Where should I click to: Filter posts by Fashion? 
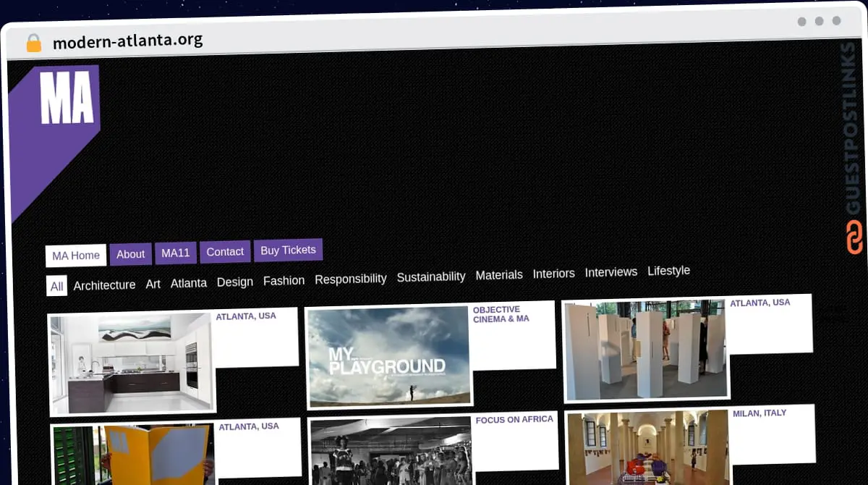click(284, 280)
